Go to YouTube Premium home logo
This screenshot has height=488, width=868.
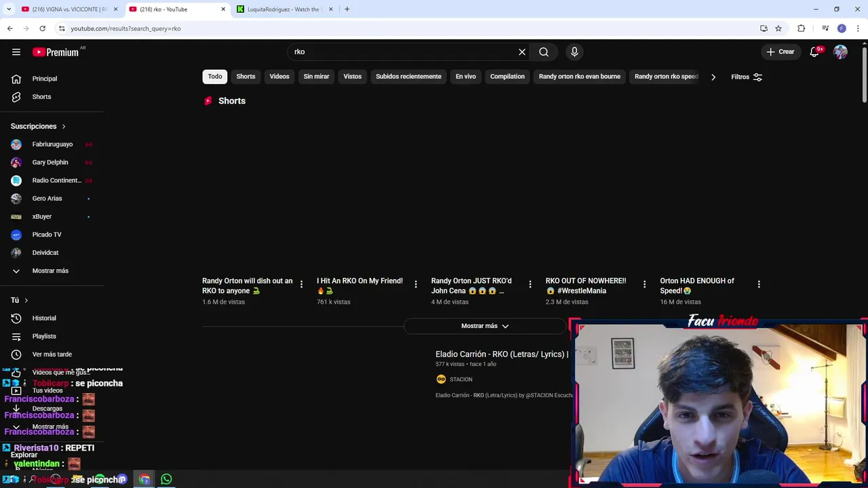[x=57, y=52]
